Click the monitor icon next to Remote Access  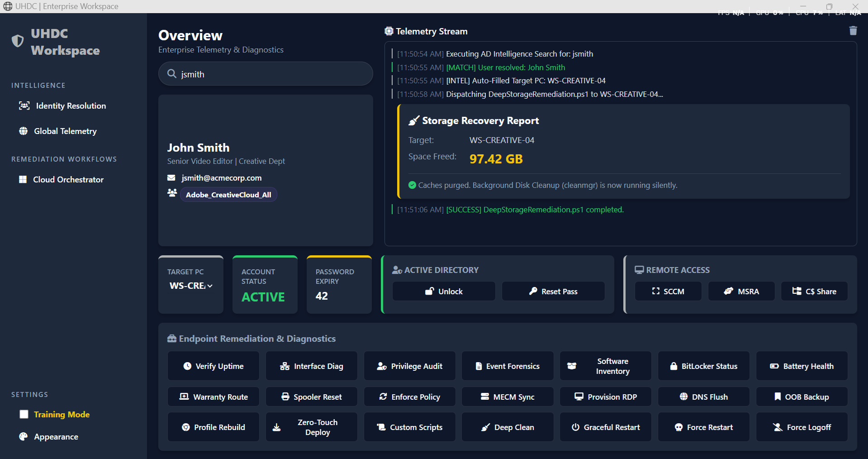click(639, 270)
